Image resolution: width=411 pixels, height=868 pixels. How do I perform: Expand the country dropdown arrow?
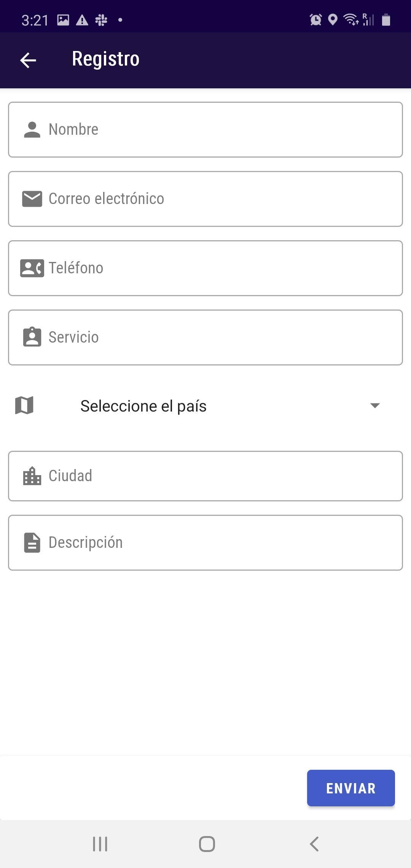(x=375, y=405)
